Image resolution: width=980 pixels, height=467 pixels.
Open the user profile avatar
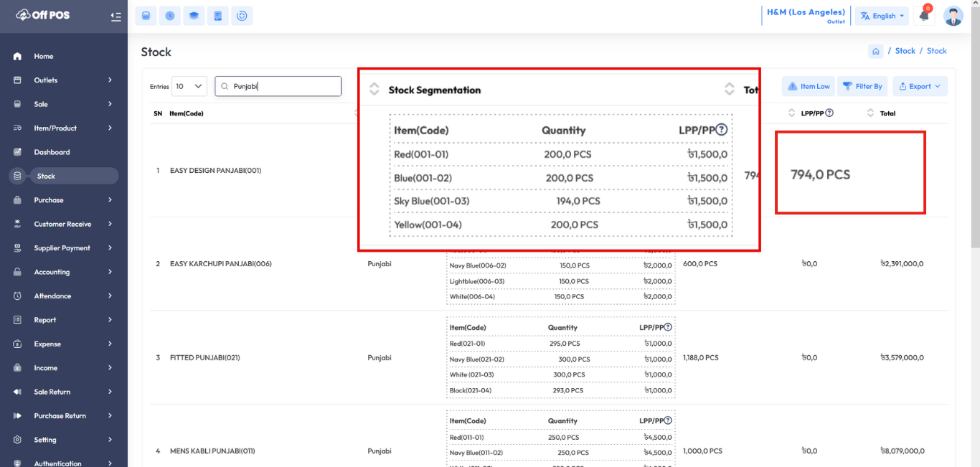tap(953, 16)
